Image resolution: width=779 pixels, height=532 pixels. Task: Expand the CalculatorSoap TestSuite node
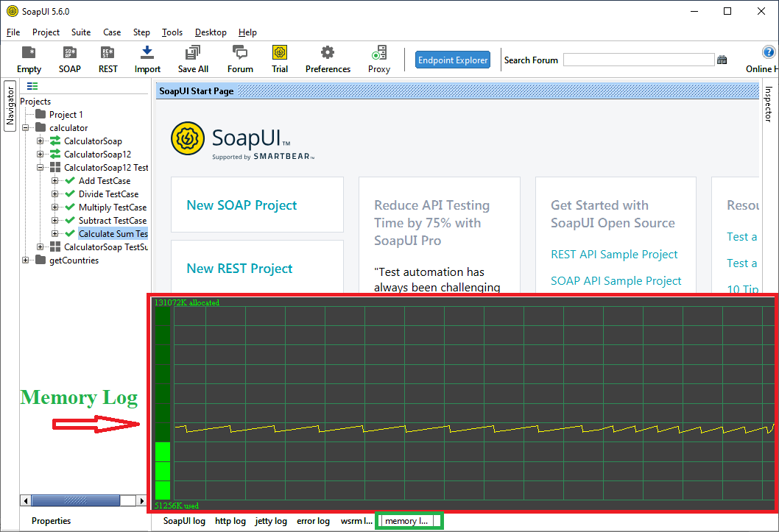40,247
